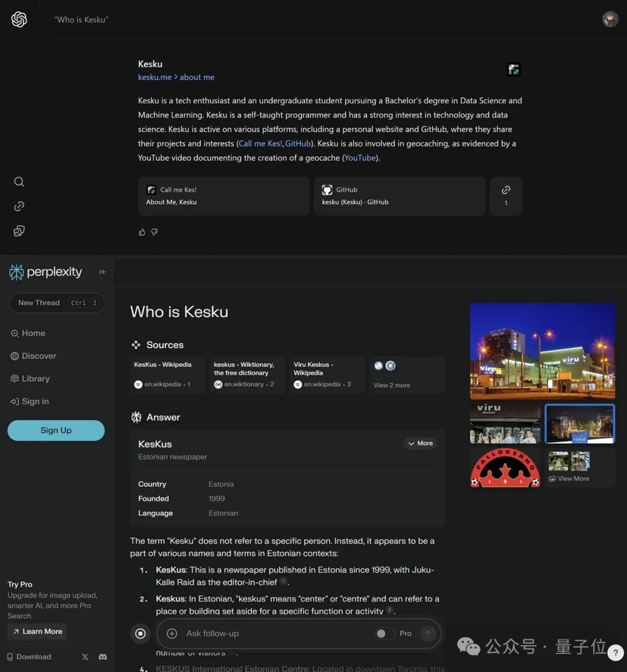Viewport: 627px width, 672px height.
Task: Click the Ask follow-up input field
Action: (x=273, y=634)
